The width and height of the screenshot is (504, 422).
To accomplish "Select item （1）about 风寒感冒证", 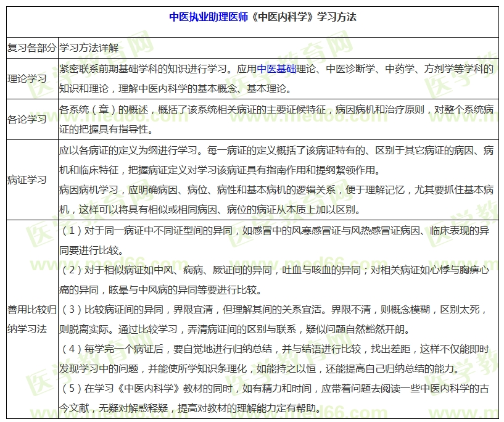I will coord(276,231).
